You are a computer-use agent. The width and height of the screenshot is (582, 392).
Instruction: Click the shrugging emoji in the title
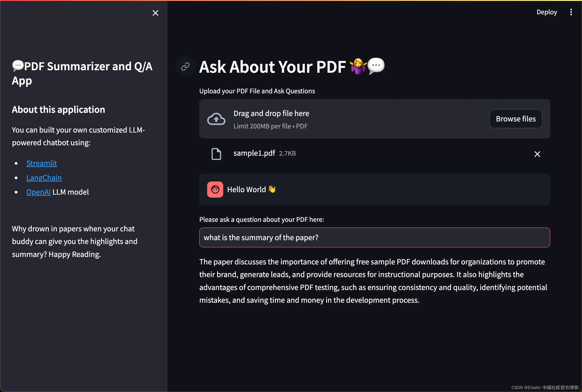(x=358, y=66)
